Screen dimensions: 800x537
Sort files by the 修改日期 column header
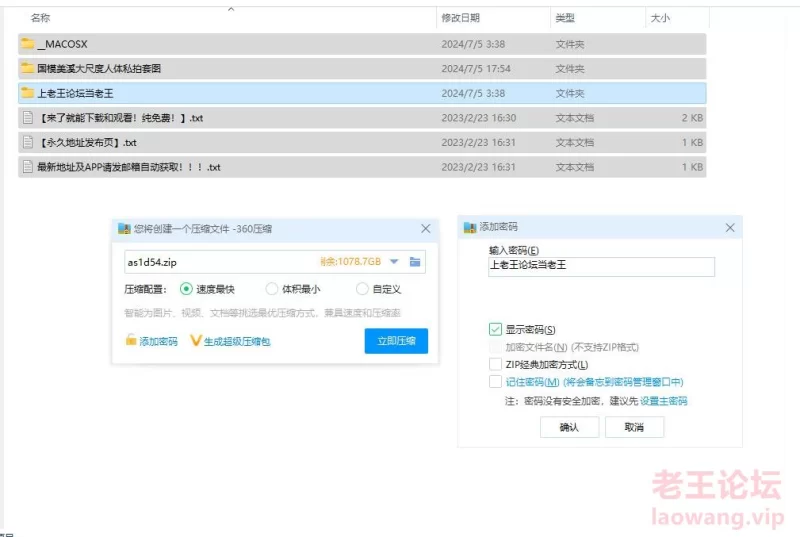(x=460, y=18)
